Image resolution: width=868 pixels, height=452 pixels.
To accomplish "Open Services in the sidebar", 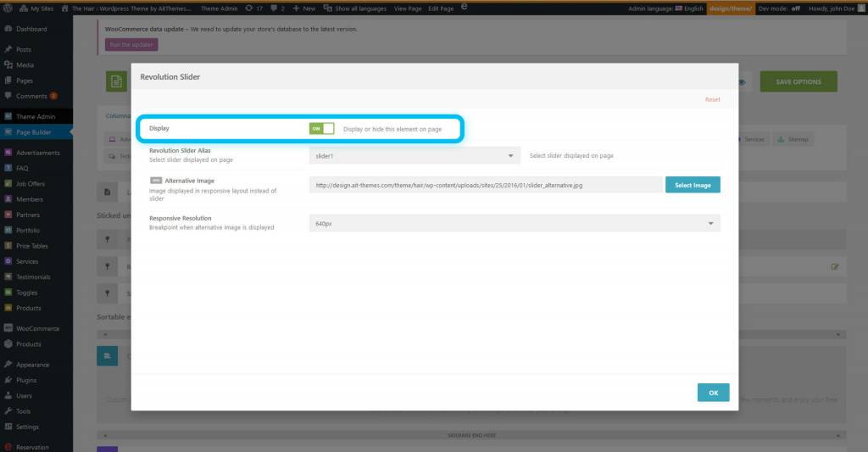I will coord(27,261).
